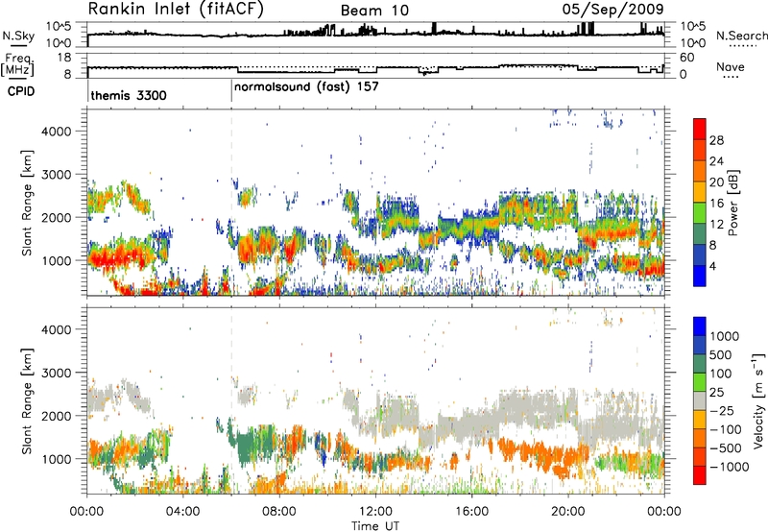Screen dimensions: 768x532
Task: Click 'Slant Range [km]' label of power panel
Action: click(27, 203)
